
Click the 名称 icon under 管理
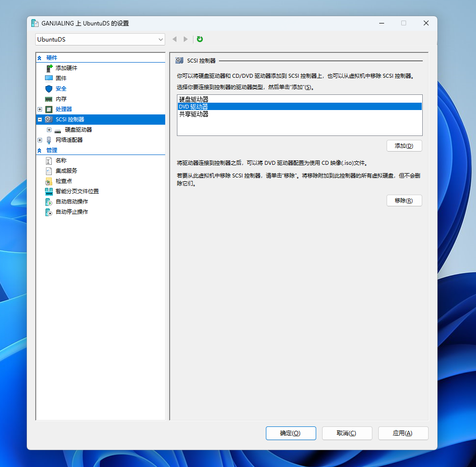(x=48, y=161)
